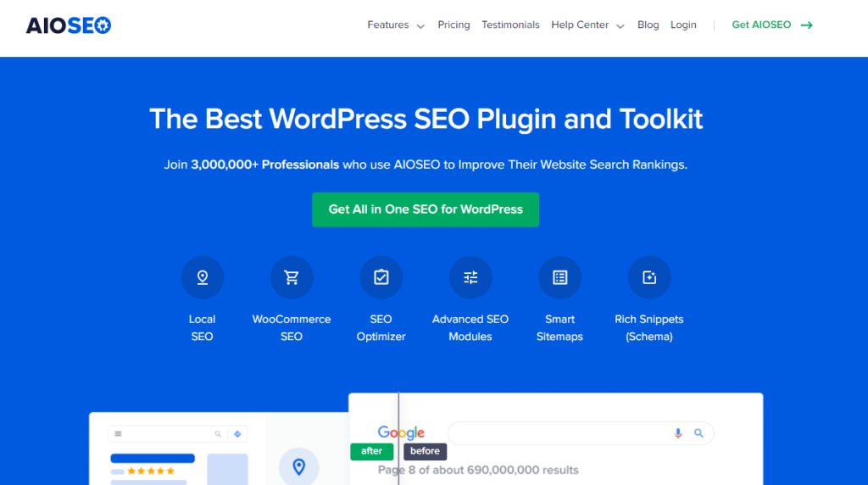Click the Google search magnifier icon
The width and height of the screenshot is (868, 485).
point(698,433)
